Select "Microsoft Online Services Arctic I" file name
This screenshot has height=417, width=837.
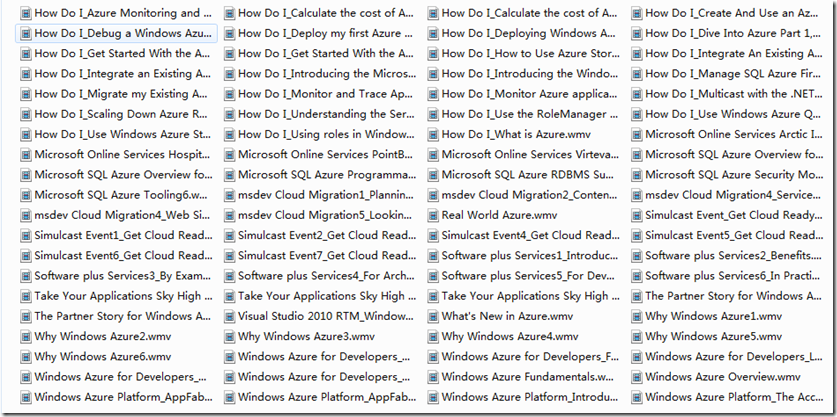point(733,135)
